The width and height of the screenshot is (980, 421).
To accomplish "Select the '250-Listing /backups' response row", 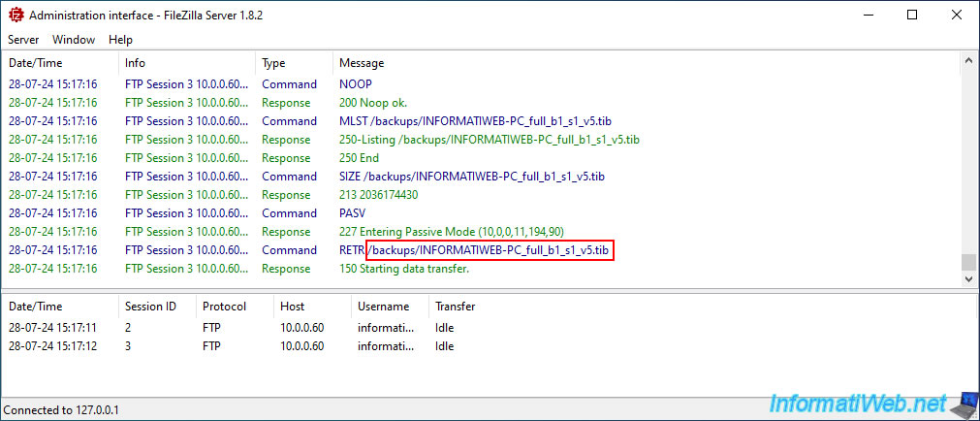I will tap(481, 140).
